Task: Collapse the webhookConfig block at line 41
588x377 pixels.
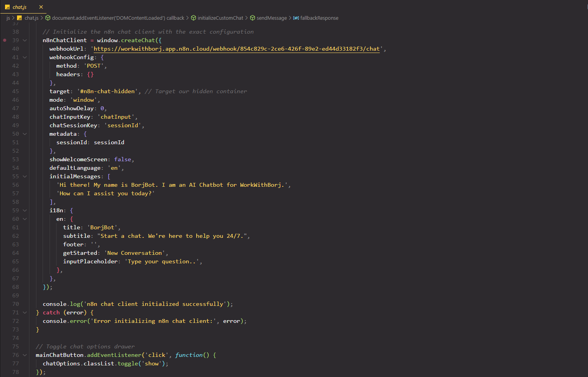Action: 25,57
